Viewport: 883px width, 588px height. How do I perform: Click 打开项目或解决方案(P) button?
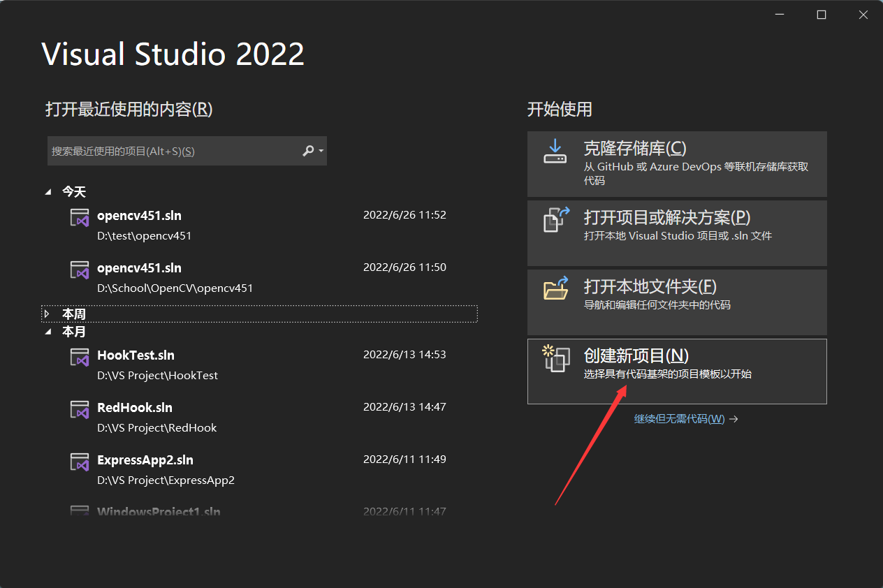[x=677, y=233]
